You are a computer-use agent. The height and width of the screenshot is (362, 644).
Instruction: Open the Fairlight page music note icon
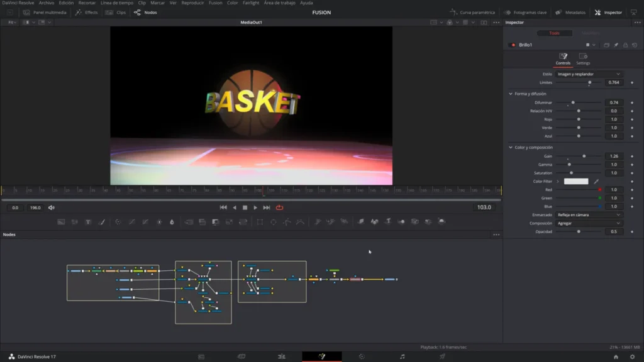402,356
